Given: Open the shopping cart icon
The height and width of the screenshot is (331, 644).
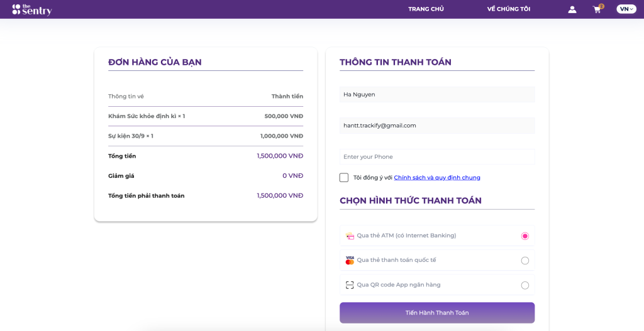Looking at the screenshot, I should (597, 10).
